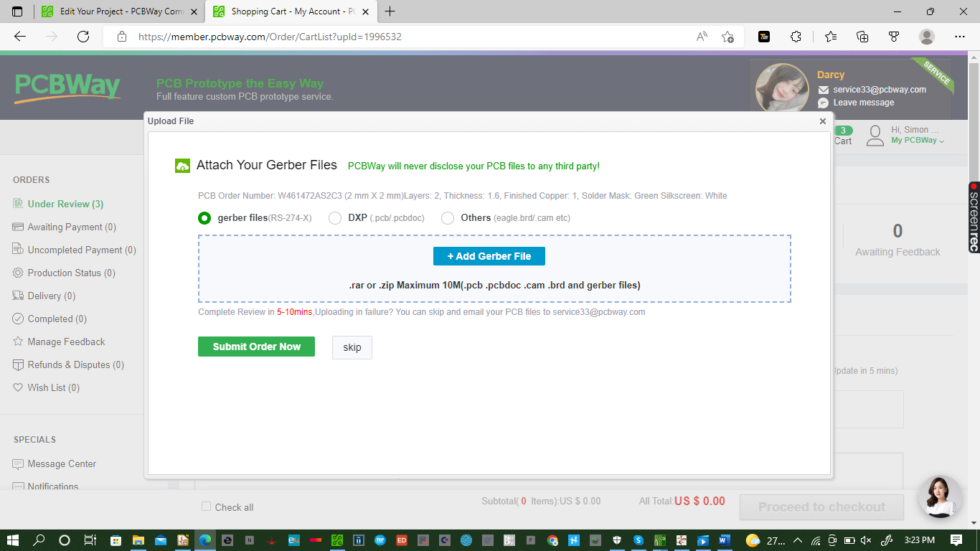Open the Cart with 3 items
980x551 pixels.
pyautogui.click(x=843, y=136)
